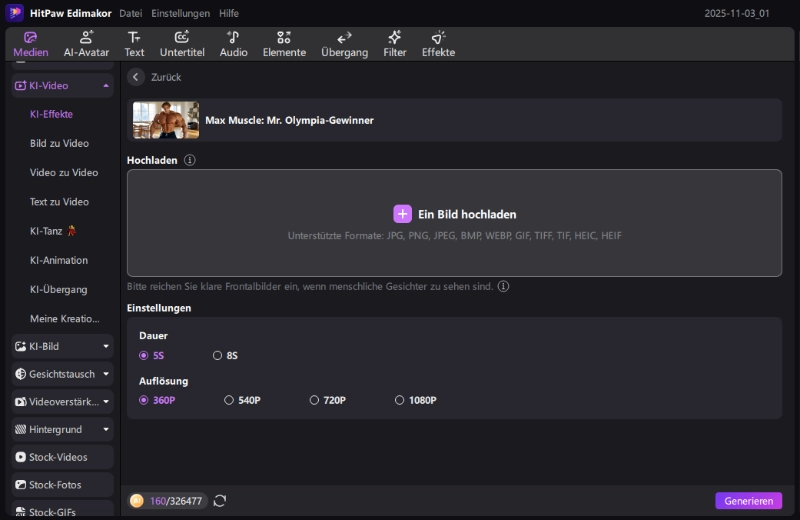Open the Einstellungen menu
Viewport: 800px width, 520px height.
pyautogui.click(x=180, y=14)
